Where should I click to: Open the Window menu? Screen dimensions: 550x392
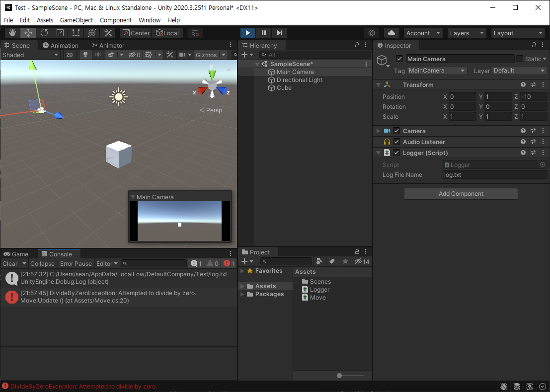[x=150, y=20]
